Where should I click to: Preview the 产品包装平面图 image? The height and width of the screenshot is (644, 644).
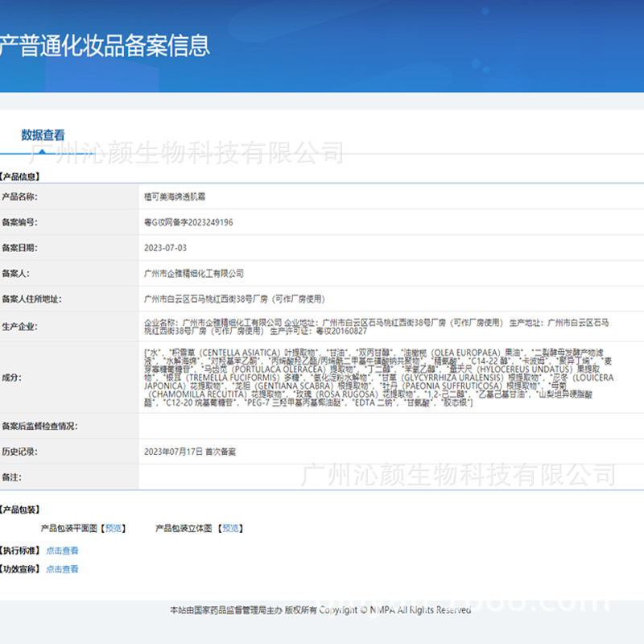click(114, 528)
